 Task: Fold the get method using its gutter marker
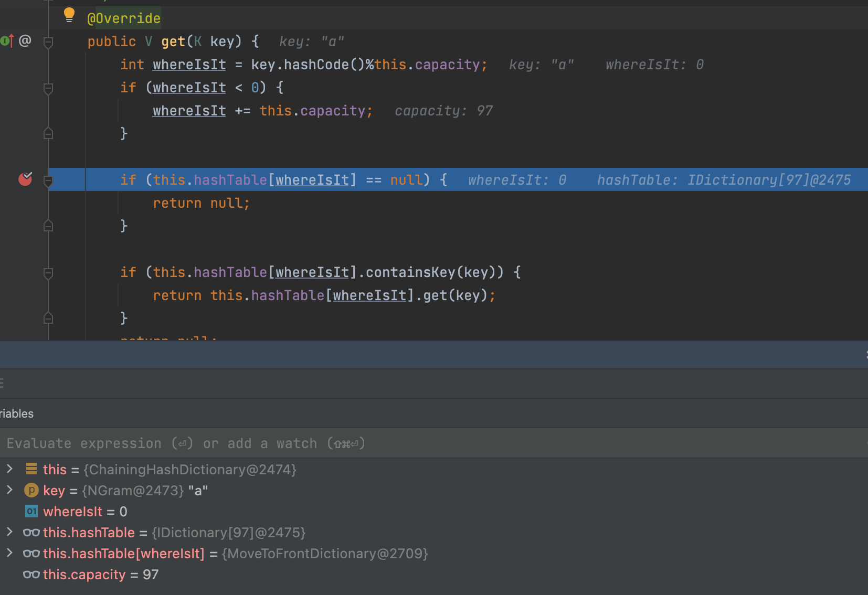[x=48, y=42]
